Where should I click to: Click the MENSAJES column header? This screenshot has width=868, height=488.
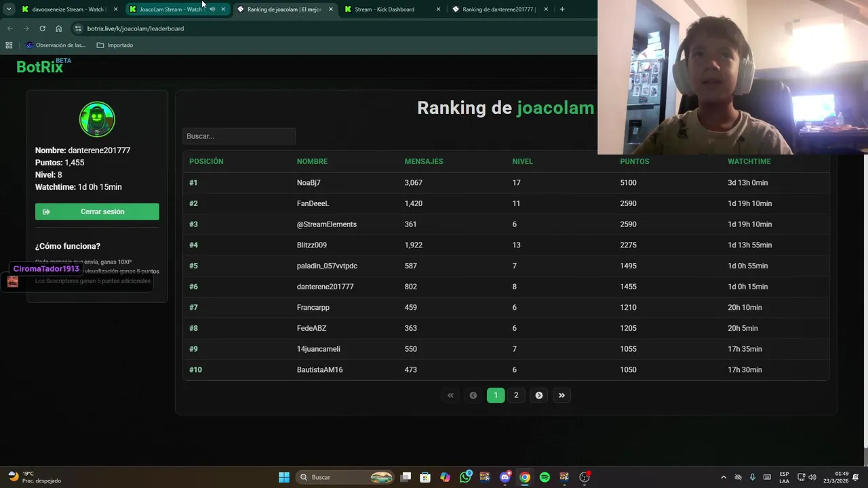[424, 161]
